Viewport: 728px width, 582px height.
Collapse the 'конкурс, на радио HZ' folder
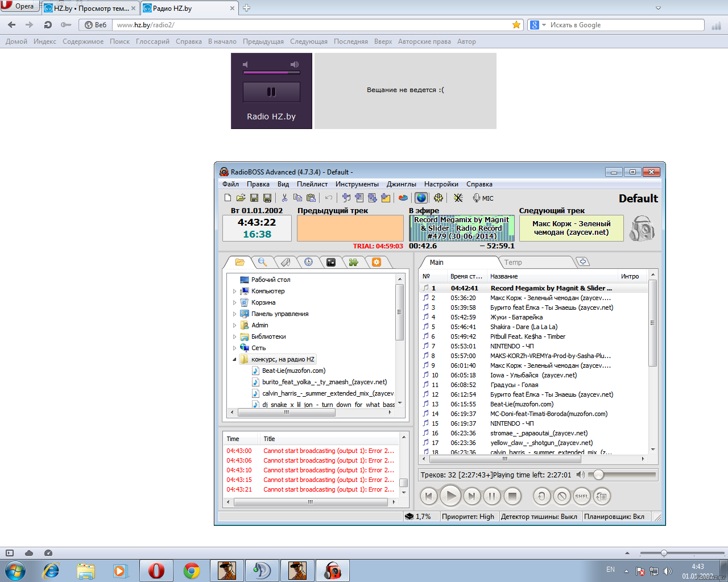(x=234, y=359)
